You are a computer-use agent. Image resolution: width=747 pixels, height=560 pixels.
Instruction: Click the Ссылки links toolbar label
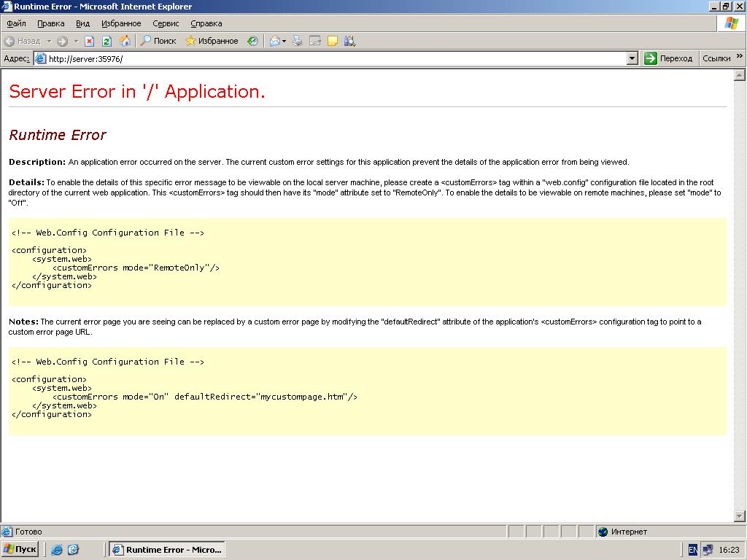(716, 58)
